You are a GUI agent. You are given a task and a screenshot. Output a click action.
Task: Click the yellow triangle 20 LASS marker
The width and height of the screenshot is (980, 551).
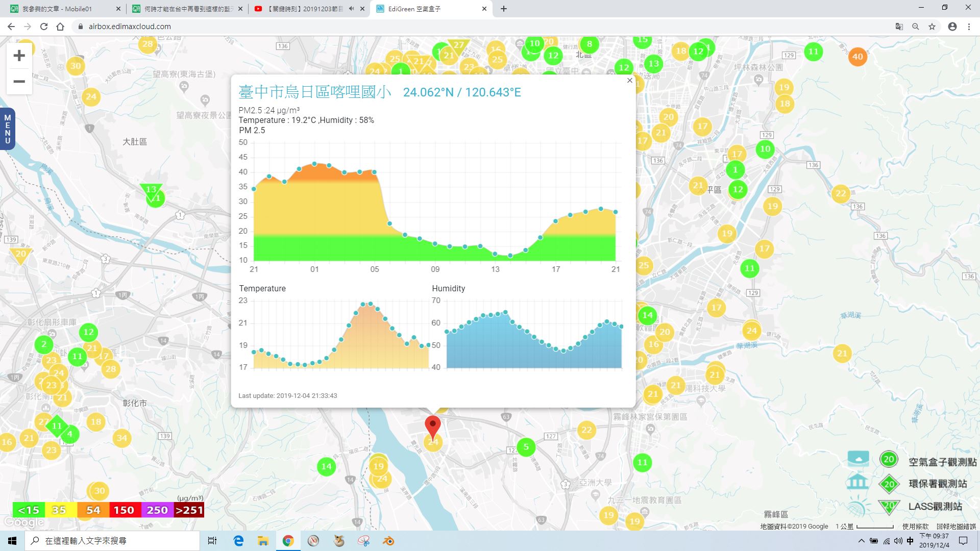tap(20, 255)
